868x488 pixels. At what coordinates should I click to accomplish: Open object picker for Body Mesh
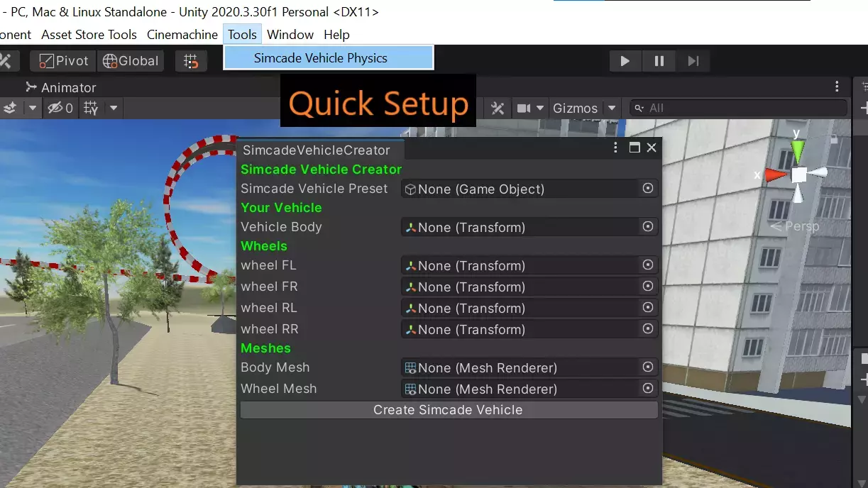coord(648,367)
